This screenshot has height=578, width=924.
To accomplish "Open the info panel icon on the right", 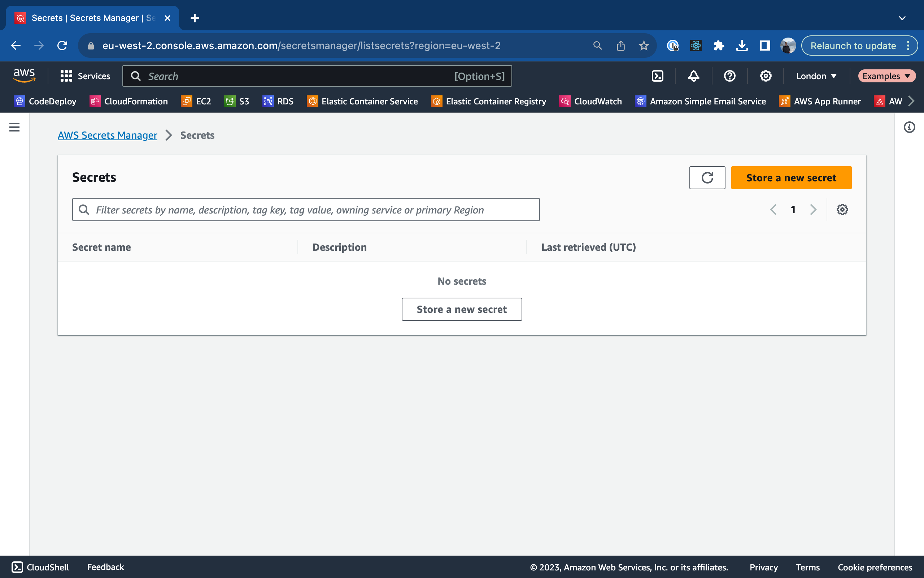I will coord(909,127).
